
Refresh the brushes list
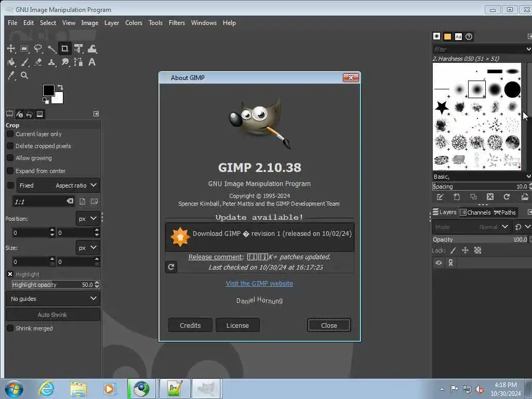[x=507, y=197]
